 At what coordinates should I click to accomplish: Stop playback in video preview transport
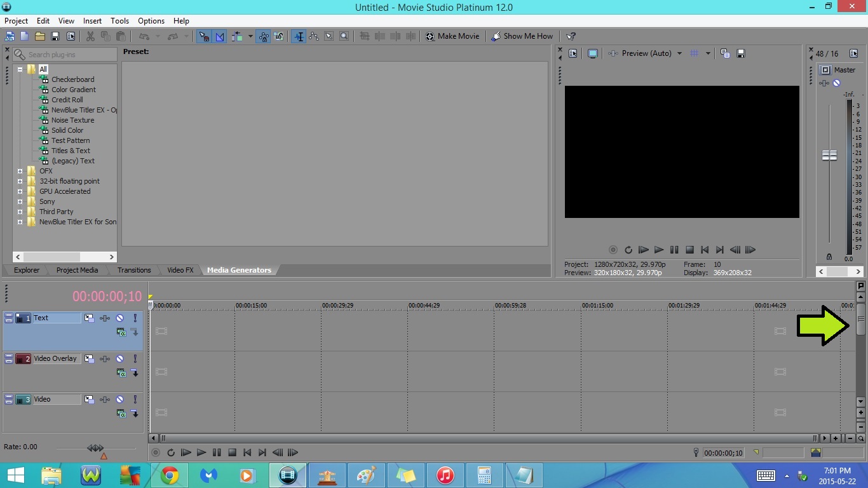(689, 250)
